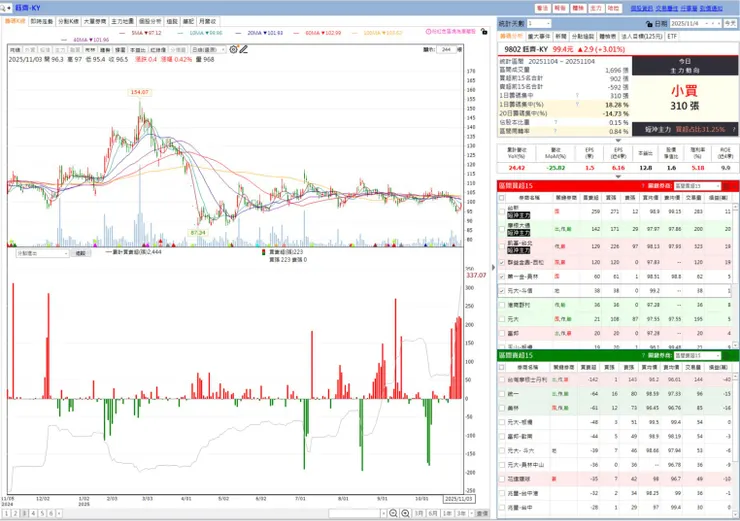The width and height of the screenshot is (740, 521).
Task: Open the ETF tab in right panel
Action: [672, 36]
